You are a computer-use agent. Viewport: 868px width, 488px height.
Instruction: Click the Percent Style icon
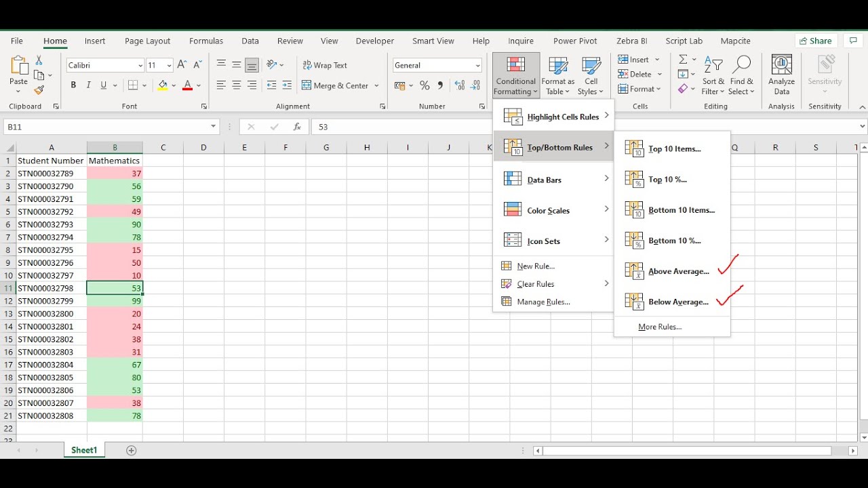[x=425, y=85]
